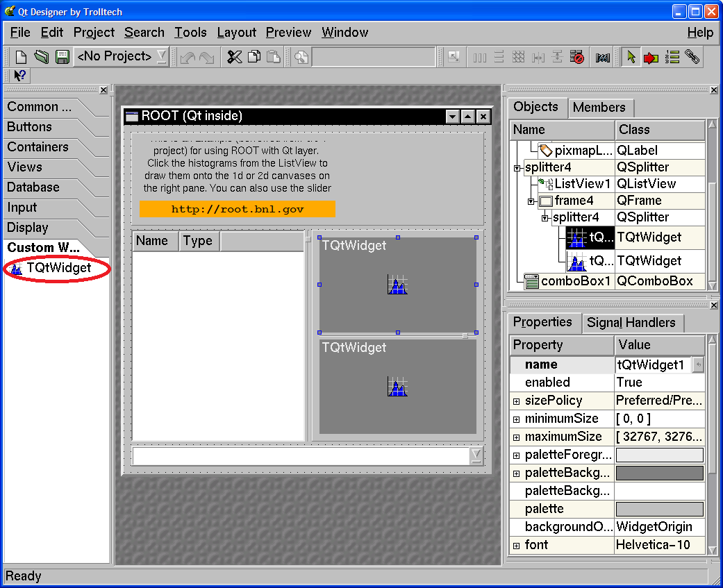Expand the sizePolicy property

(x=516, y=401)
